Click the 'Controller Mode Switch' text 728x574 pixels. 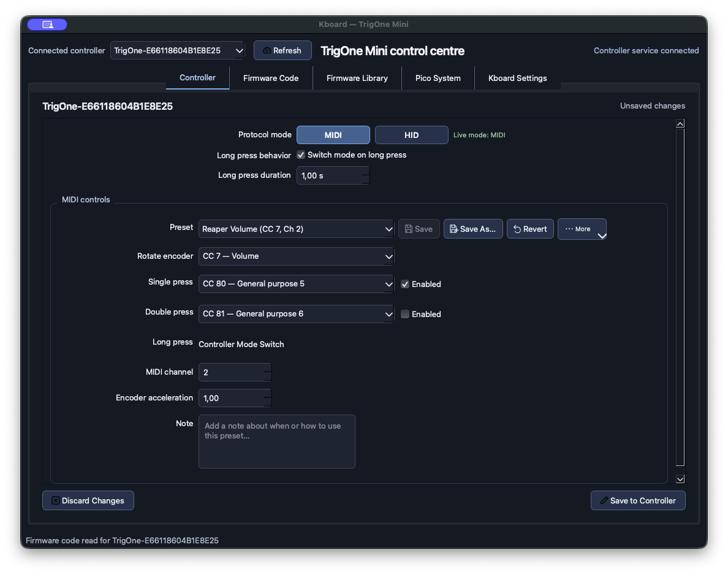point(241,345)
